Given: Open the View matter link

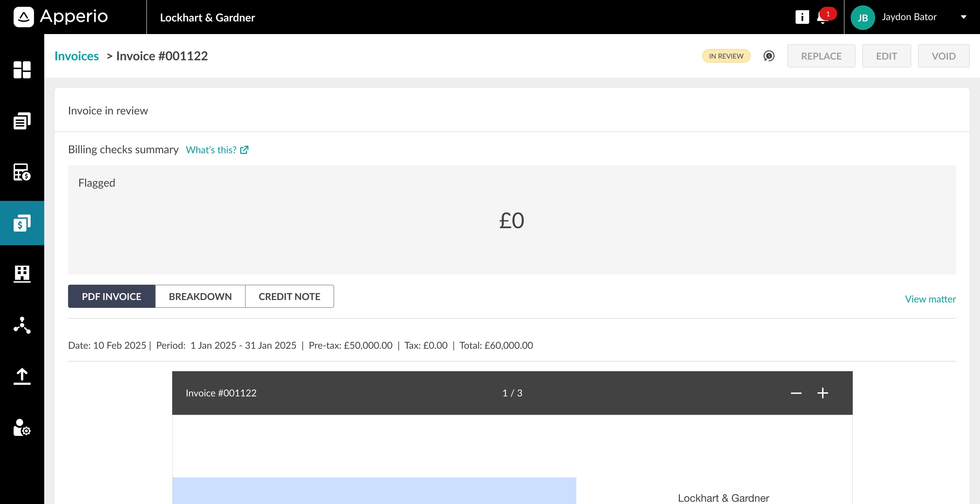Looking at the screenshot, I should click(x=930, y=299).
